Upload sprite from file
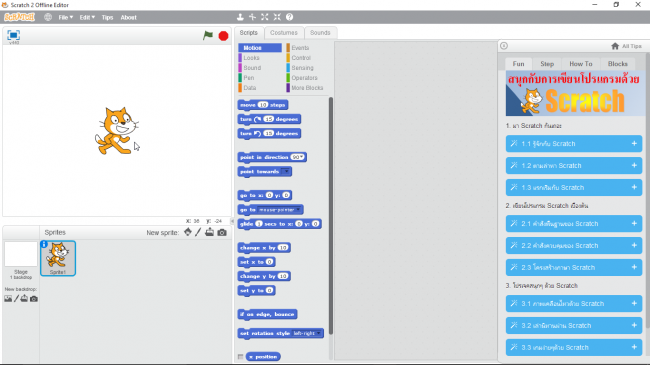The image size is (650, 365). [210, 232]
